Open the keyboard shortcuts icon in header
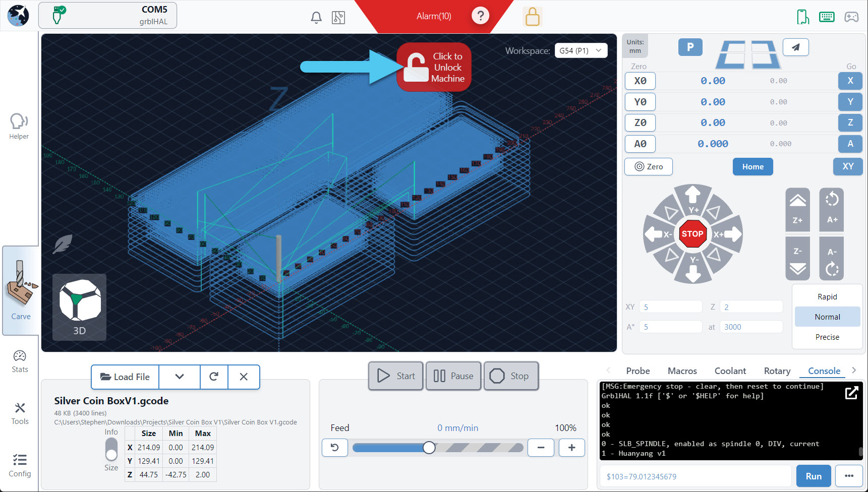Image resolution: width=868 pixels, height=492 pixels. (x=827, y=17)
